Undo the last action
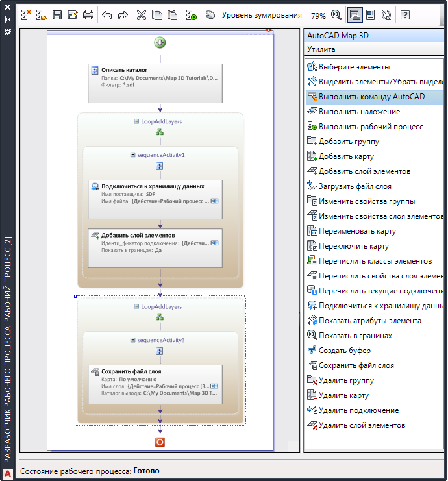 click(106, 15)
